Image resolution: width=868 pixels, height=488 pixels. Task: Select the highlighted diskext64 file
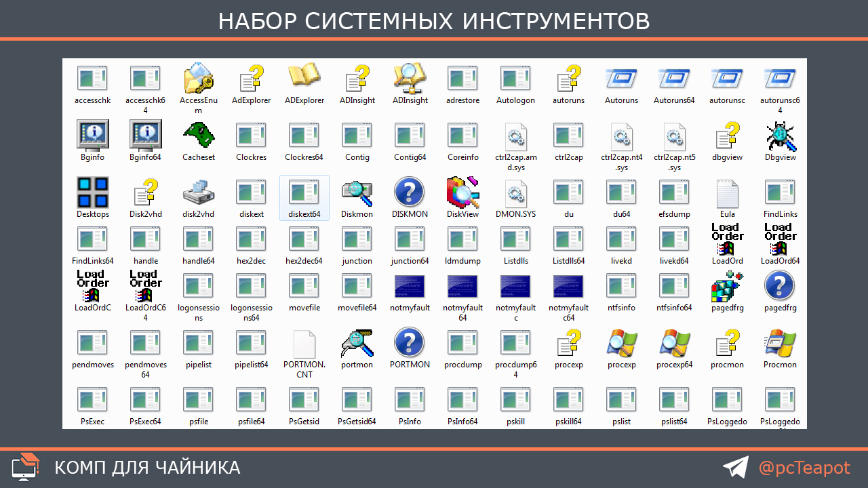(x=304, y=197)
